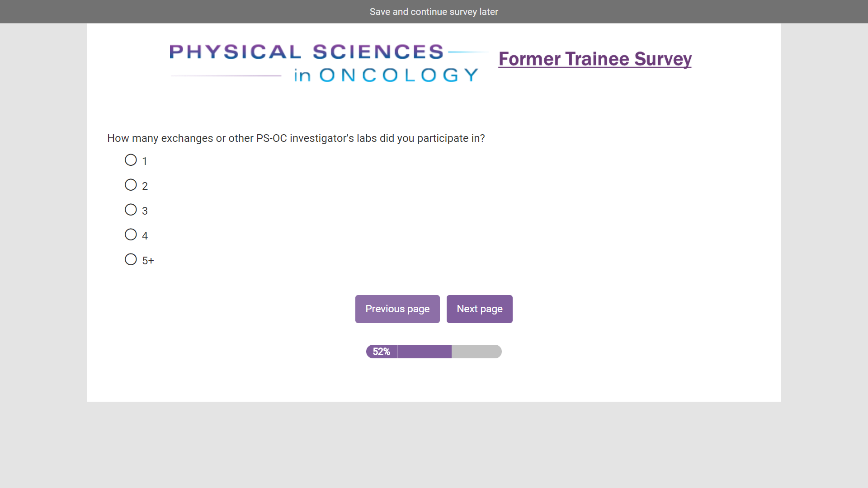Image resolution: width=868 pixels, height=488 pixels.
Task: Click the exchanges question text
Action: click(296, 138)
